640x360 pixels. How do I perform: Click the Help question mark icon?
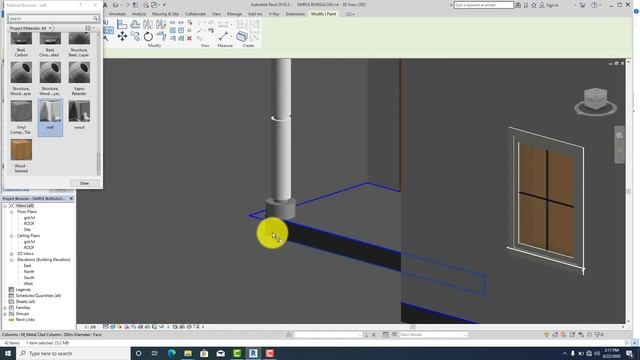(x=594, y=5)
